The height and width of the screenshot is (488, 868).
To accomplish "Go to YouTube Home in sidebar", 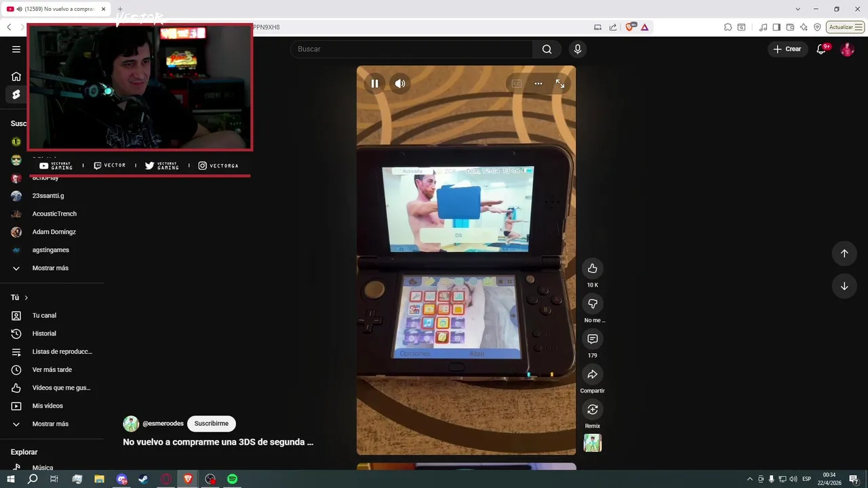I will 16,76.
